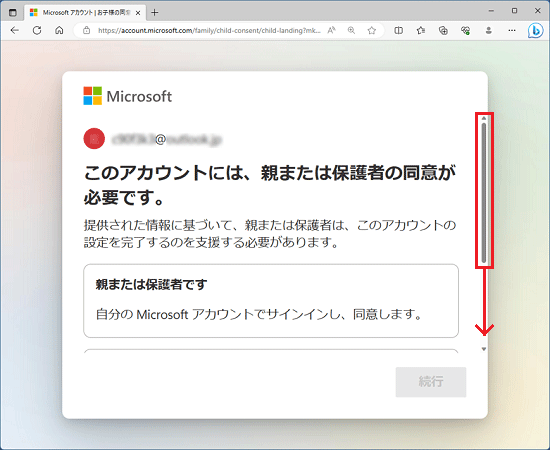550x450 pixels.
Task: Go back to the previous page
Action: coord(15,31)
